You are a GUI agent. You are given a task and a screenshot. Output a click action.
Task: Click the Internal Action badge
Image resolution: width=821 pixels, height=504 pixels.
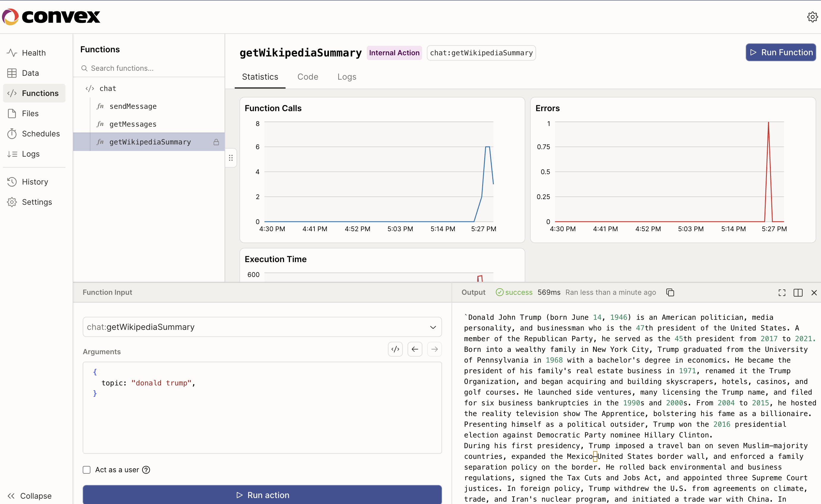(x=394, y=53)
